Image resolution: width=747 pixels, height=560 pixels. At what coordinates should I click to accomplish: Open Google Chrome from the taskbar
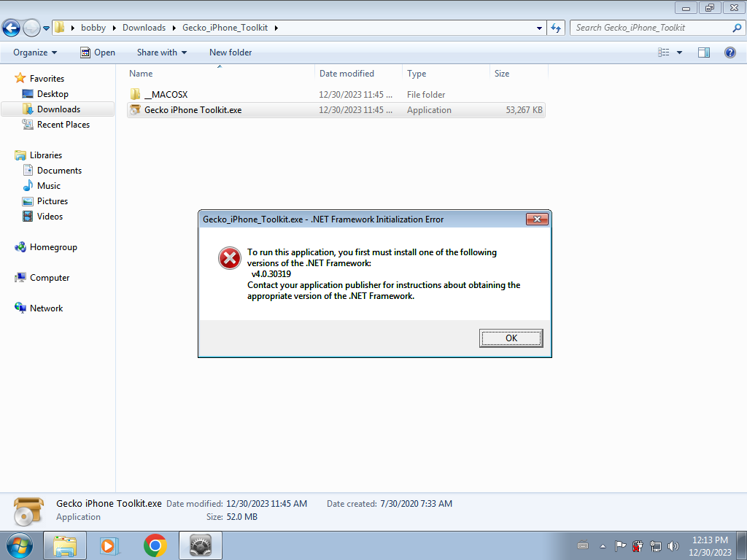155,545
